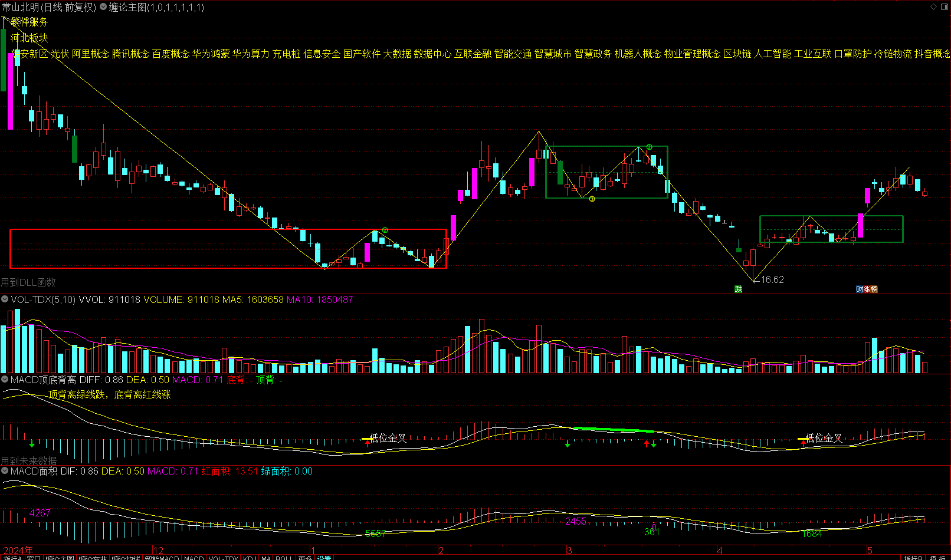
Task: Click the red arrow at first 低位金叉
Action: pos(368,444)
